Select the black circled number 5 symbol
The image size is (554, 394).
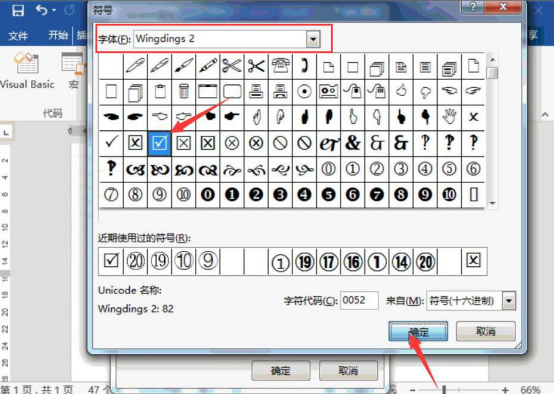[x=329, y=195]
